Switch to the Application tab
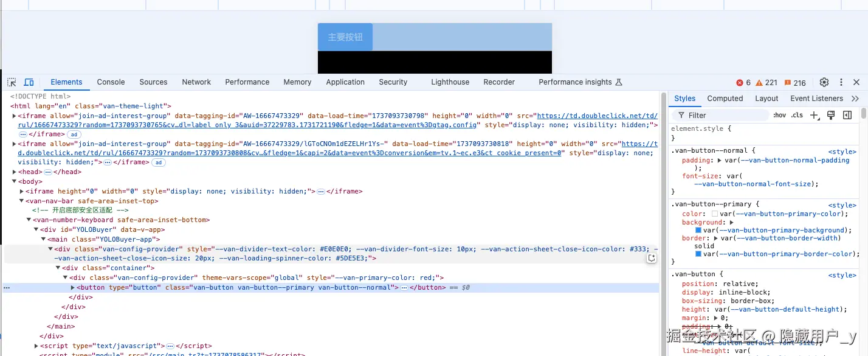868x356 pixels. tap(345, 82)
